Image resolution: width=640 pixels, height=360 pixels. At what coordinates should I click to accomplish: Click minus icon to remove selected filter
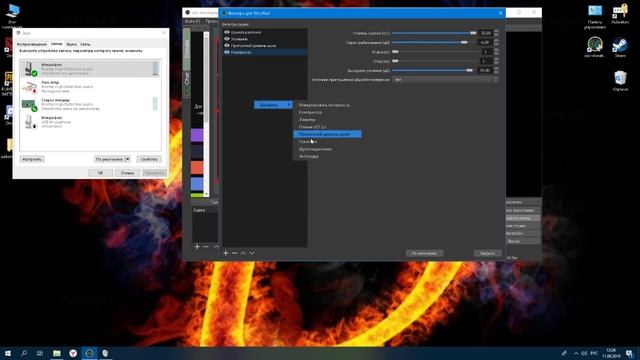(x=234, y=253)
